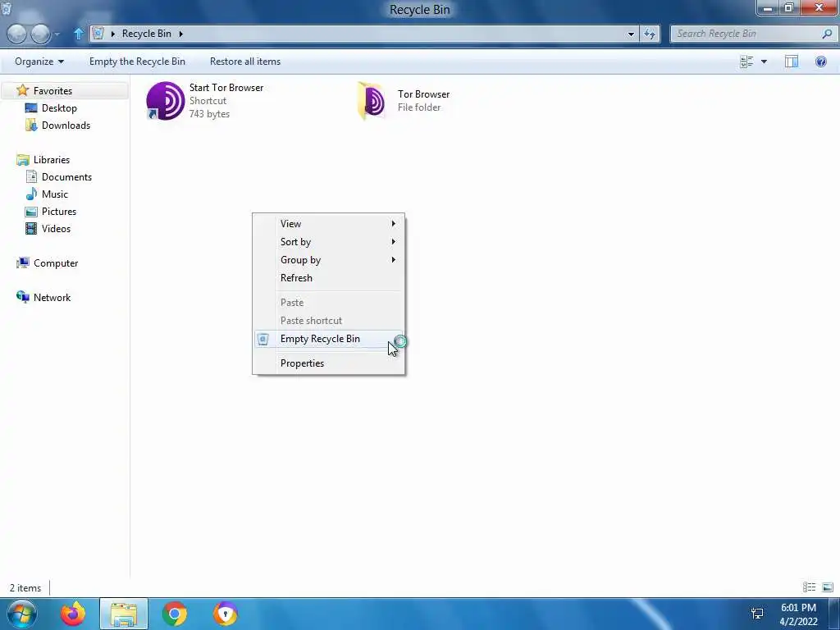This screenshot has height=630, width=840.
Task: Click in the Search Recycle Bin field
Action: point(746,34)
